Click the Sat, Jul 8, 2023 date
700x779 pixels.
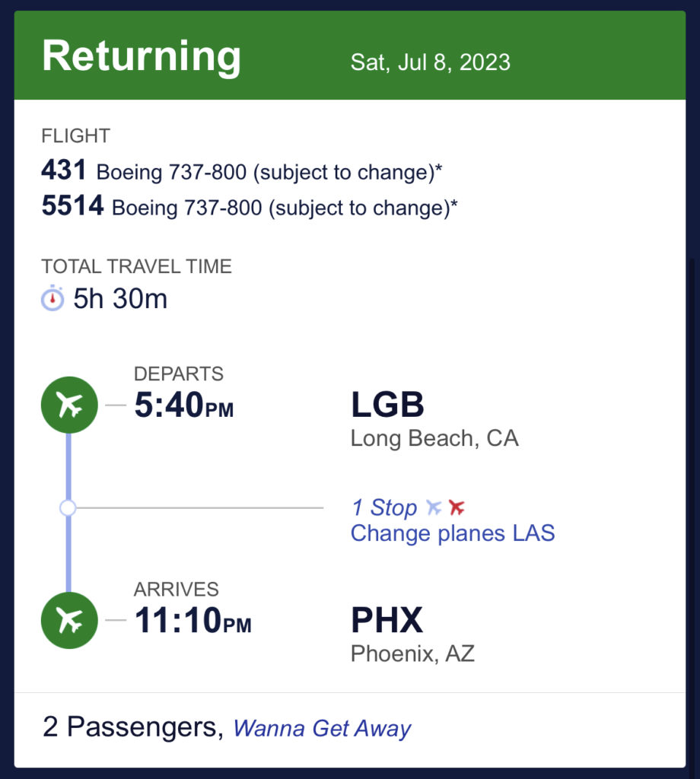coord(430,62)
